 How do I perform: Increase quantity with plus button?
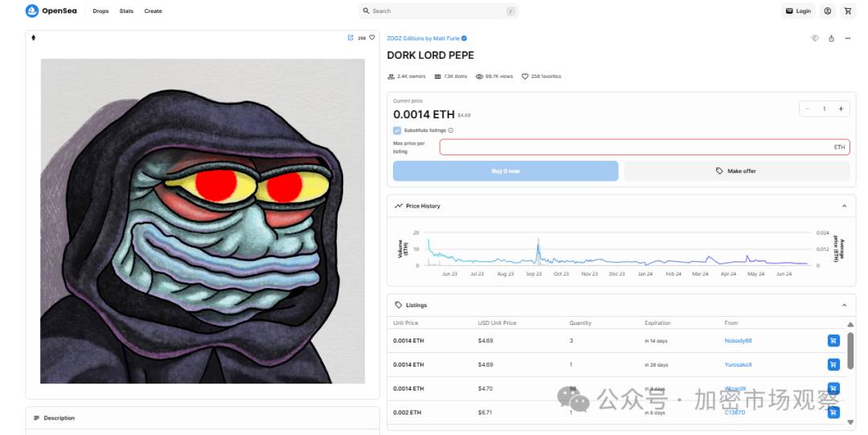click(841, 109)
